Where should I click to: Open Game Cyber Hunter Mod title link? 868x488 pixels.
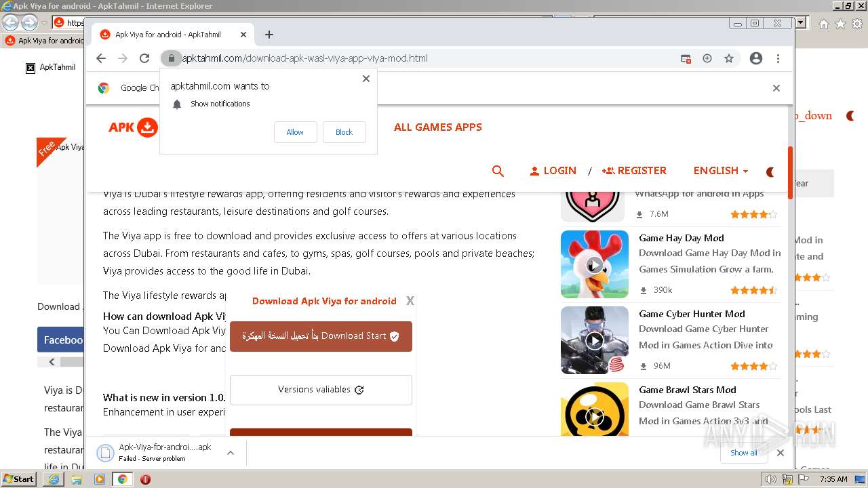(692, 314)
